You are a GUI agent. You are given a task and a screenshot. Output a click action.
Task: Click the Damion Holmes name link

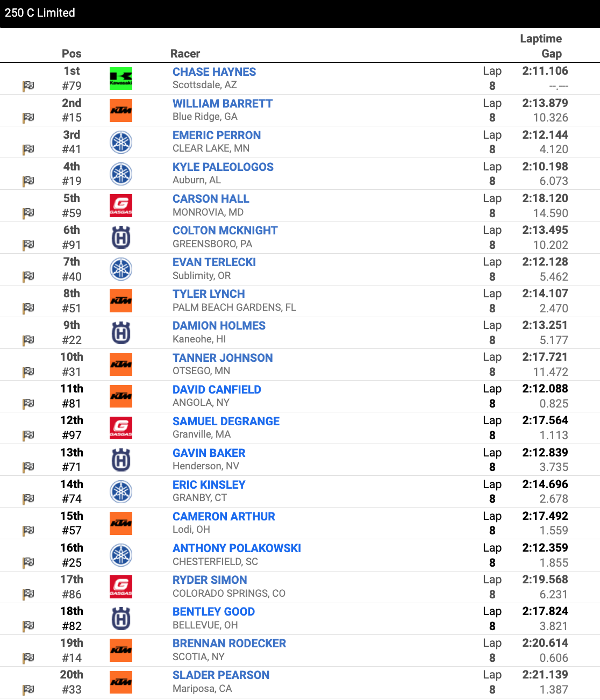tap(219, 325)
